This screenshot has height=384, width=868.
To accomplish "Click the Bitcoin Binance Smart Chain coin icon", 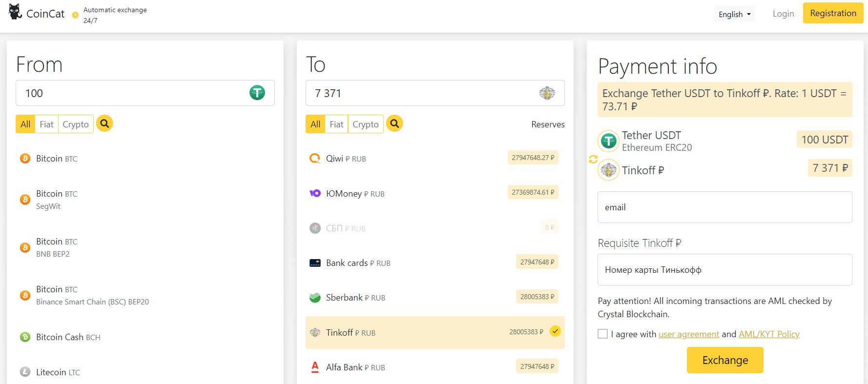I will coord(25,295).
